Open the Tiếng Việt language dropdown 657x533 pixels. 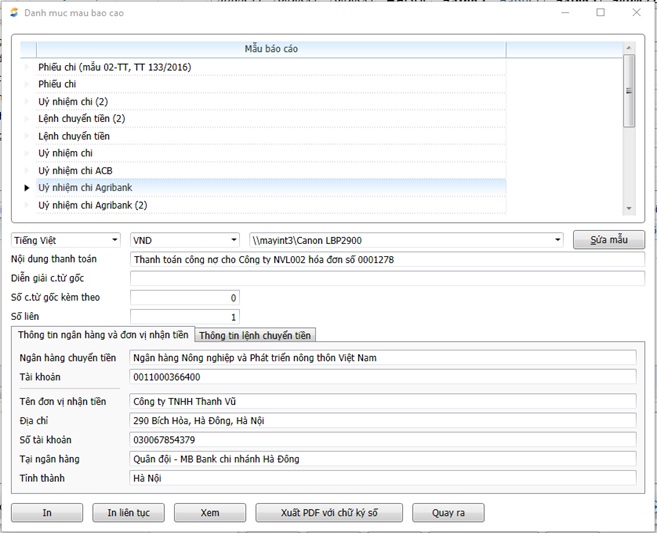(x=66, y=240)
